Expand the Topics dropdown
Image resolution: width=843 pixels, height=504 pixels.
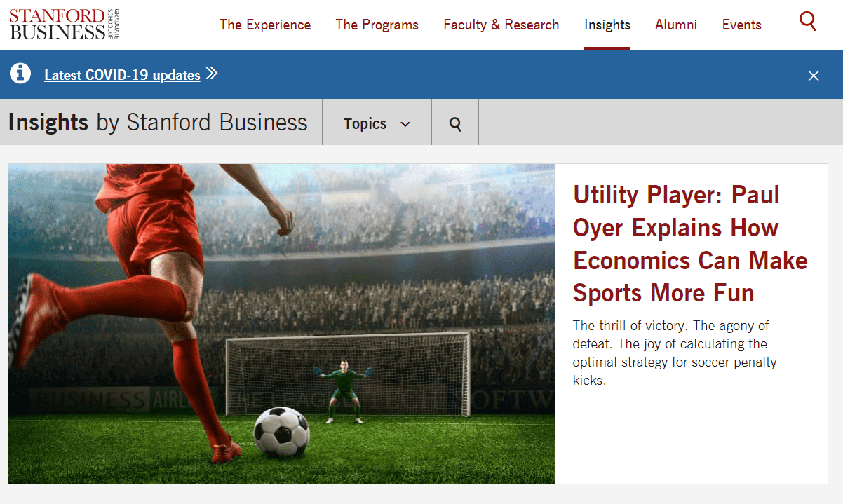point(377,123)
